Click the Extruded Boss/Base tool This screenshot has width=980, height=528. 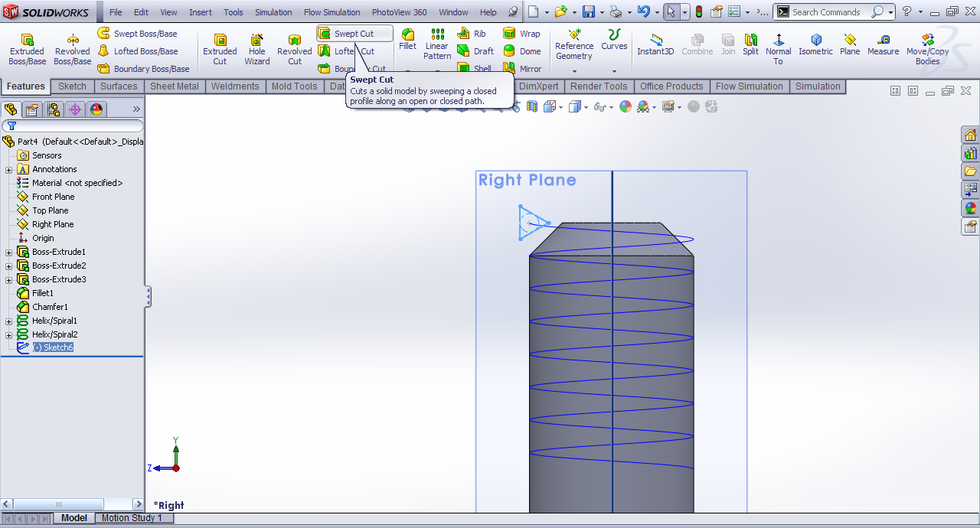point(27,49)
